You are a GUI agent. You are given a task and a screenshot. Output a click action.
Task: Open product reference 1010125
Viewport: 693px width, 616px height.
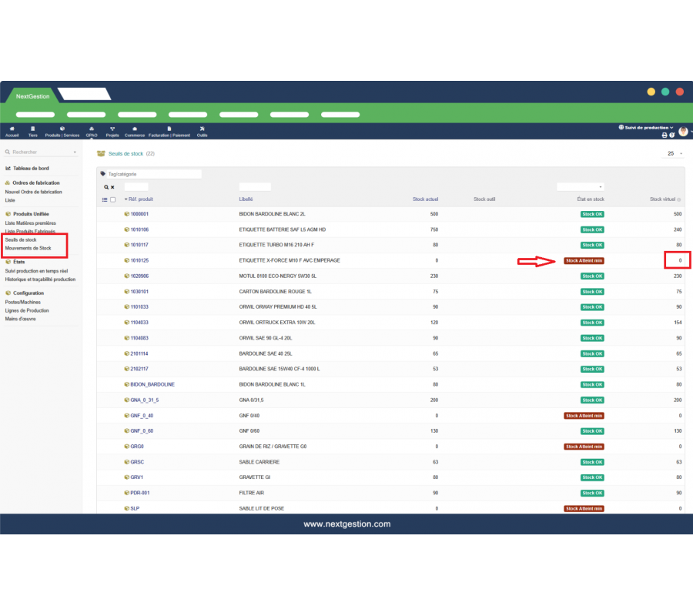pos(139,261)
